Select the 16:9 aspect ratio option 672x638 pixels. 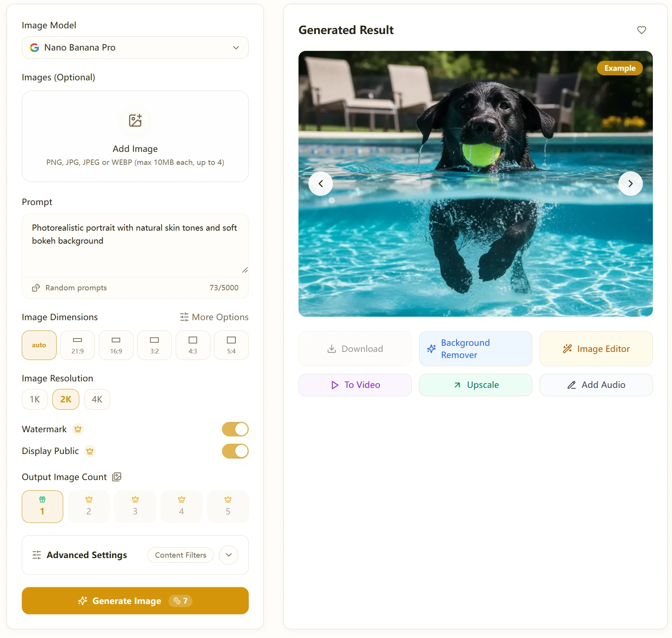coord(116,345)
